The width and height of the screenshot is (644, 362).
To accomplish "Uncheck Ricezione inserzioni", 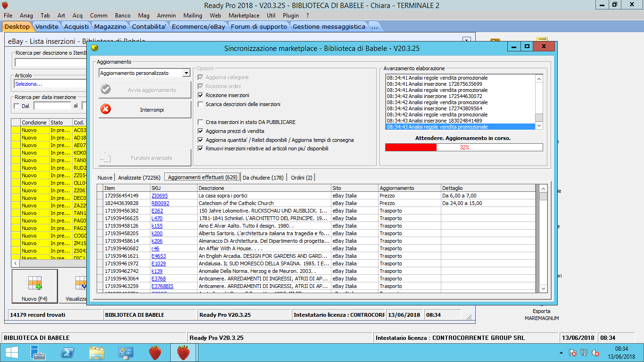I will 201,95.
